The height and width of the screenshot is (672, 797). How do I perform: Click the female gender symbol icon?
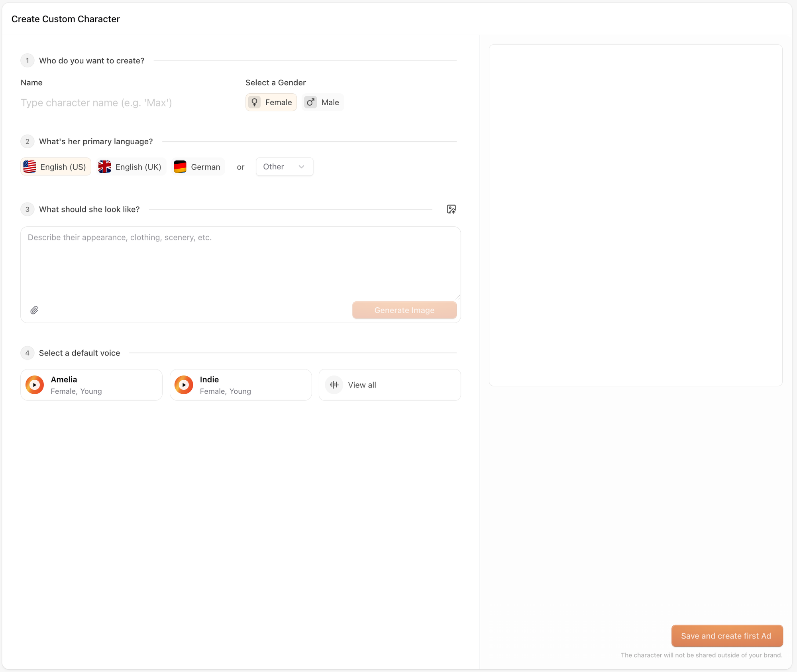(255, 102)
